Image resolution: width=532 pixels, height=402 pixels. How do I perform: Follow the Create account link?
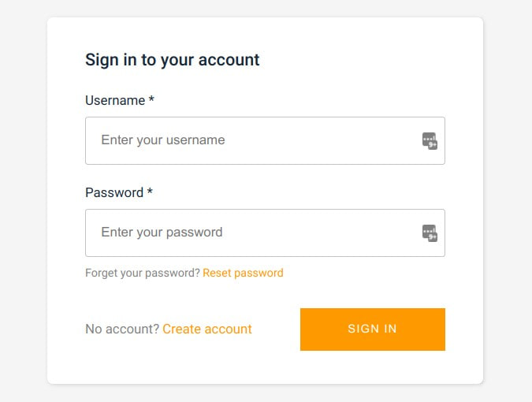click(207, 329)
